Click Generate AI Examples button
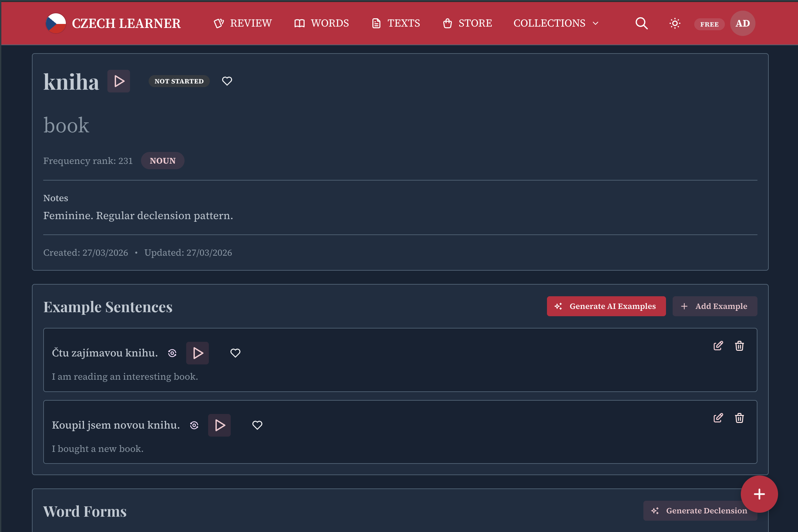This screenshot has width=798, height=532. (606, 306)
